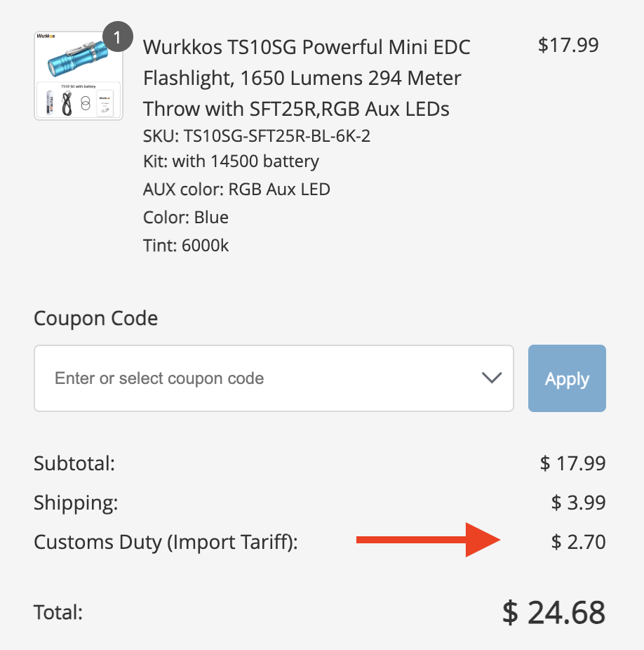Expand the coupon code dropdown chevron
This screenshot has height=650, width=644.
pos(492,378)
